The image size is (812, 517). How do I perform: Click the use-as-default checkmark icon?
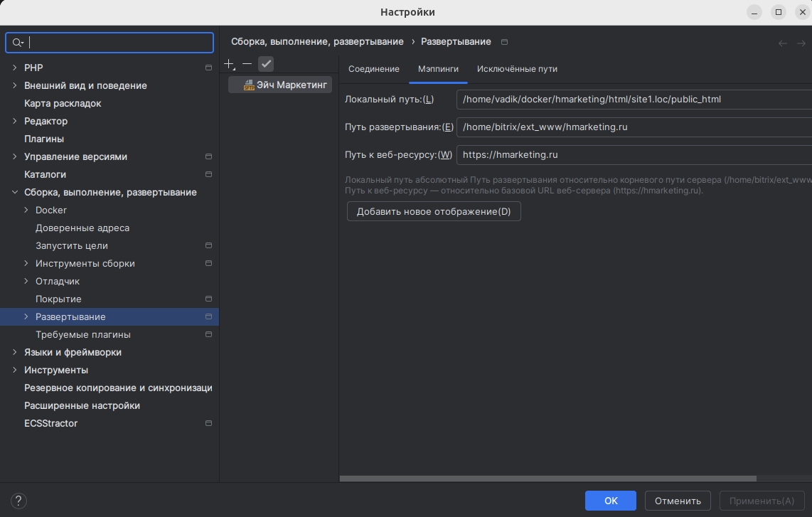[x=266, y=64]
